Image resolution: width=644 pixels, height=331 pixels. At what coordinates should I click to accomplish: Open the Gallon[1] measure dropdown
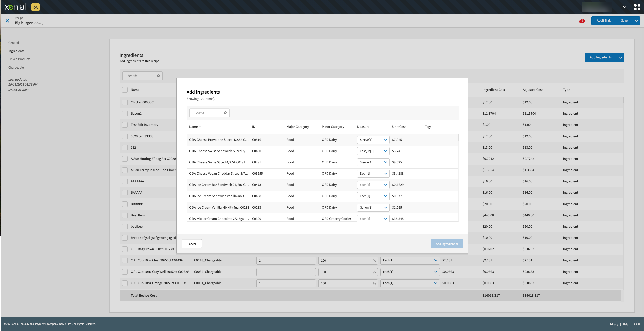pyautogui.click(x=373, y=208)
